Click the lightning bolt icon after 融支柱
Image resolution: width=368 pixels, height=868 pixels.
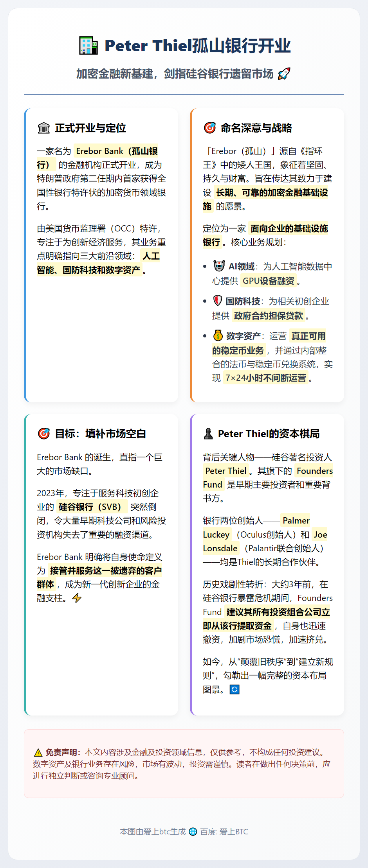tap(77, 598)
